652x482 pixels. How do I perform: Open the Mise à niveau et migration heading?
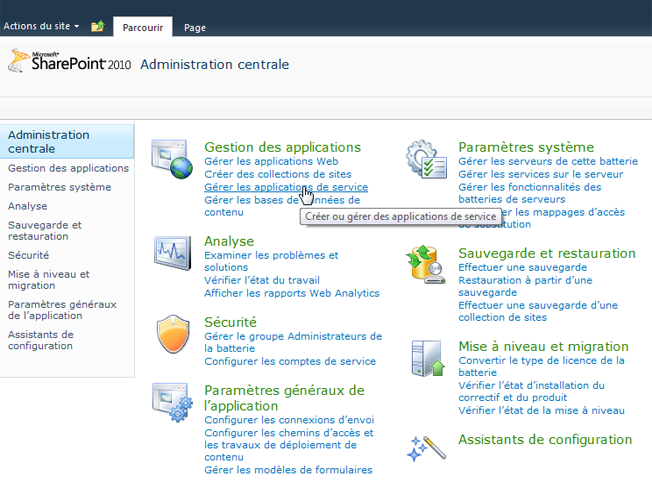click(543, 346)
